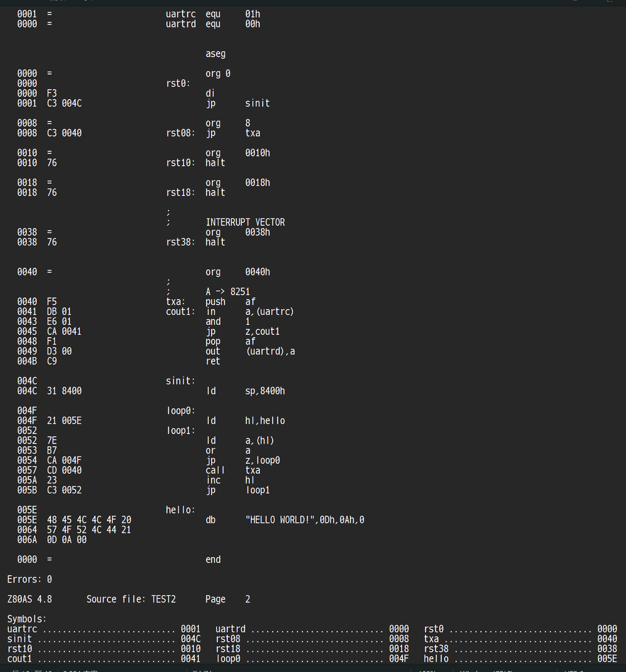This screenshot has height=672, width=626.
Task: Click the 'z,cout1' jump operand
Action: (x=263, y=332)
